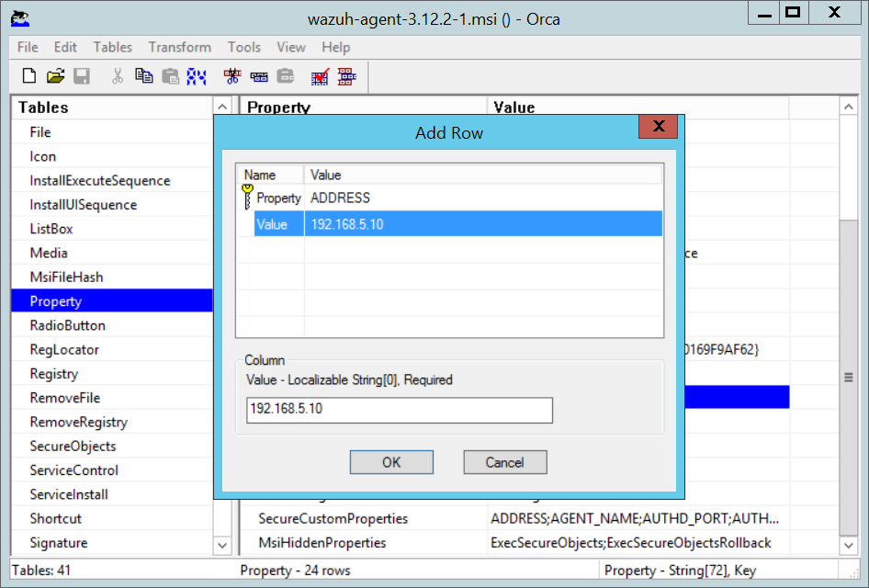The width and height of the screenshot is (869, 588).
Task: Select the Icon table
Action: [x=112, y=156]
